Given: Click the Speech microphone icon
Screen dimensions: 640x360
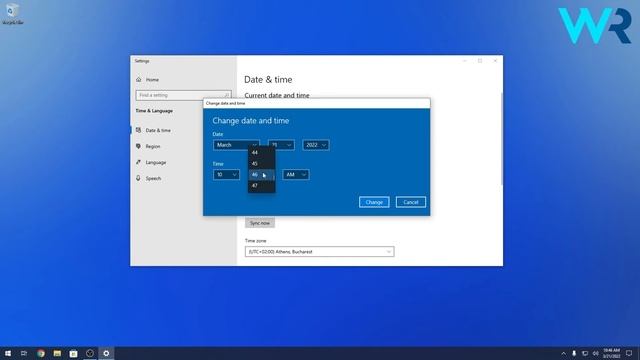Looking at the screenshot, I should (x=138, y=178).
